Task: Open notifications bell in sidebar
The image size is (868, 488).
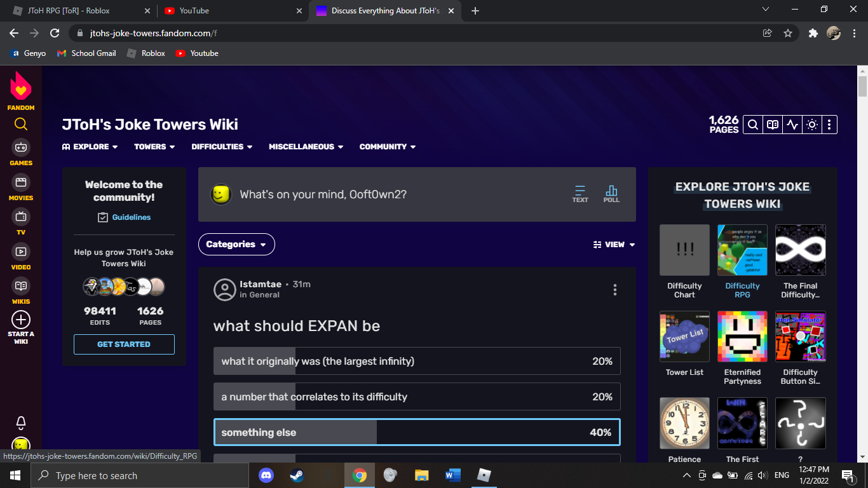Action: point(21,423)
